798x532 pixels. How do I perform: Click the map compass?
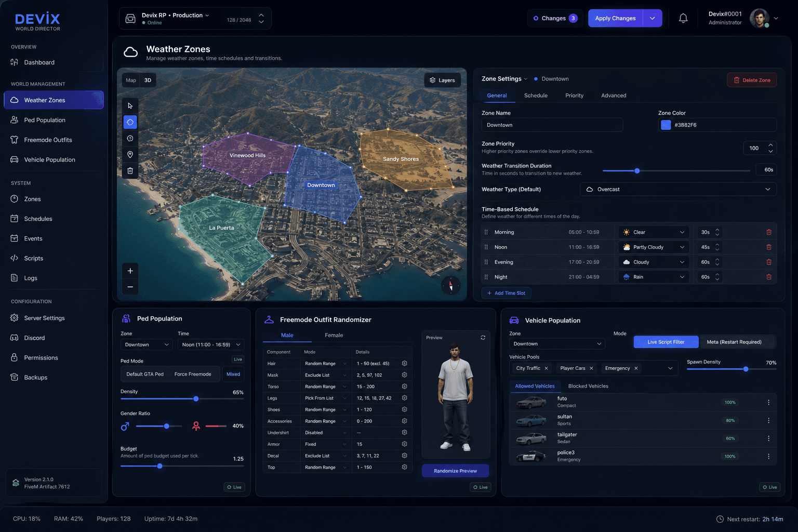(x=450, y=285)
